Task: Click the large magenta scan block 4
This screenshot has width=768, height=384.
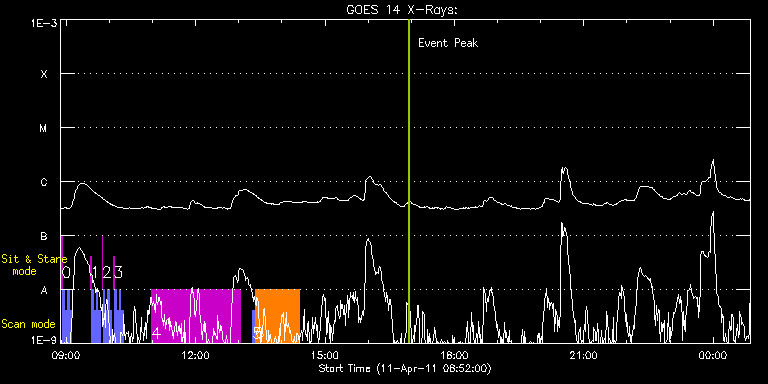Action: pyautogui.click(x=196, y=316)
